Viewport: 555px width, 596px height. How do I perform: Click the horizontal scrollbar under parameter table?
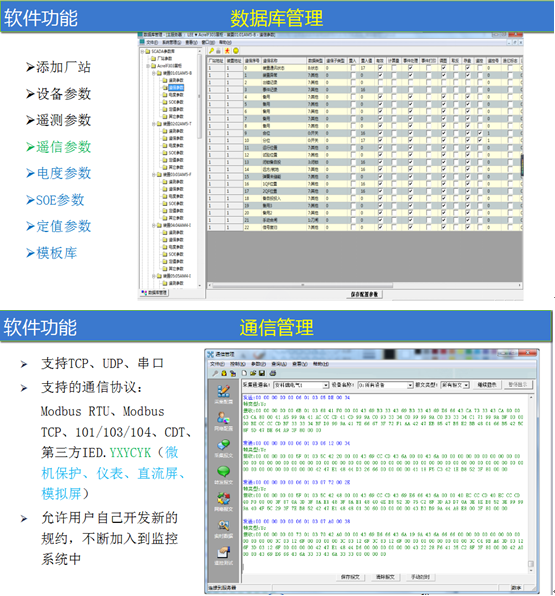pyautogui.click(x=364, y=285)
